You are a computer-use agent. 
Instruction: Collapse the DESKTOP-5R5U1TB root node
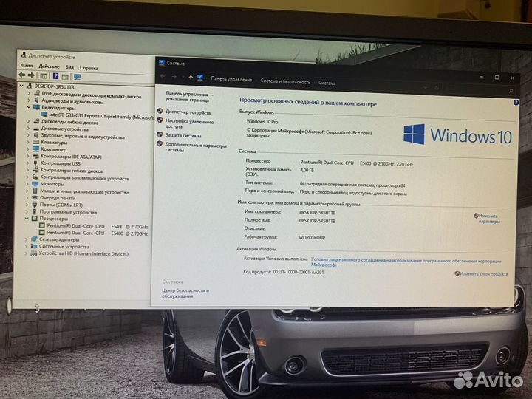coord(21,86)
